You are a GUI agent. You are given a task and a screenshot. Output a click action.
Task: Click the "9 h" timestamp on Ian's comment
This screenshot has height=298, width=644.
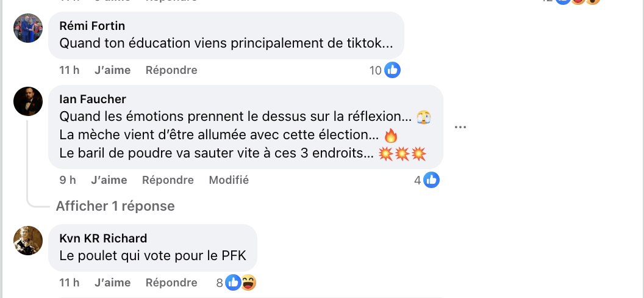[68, 180]
